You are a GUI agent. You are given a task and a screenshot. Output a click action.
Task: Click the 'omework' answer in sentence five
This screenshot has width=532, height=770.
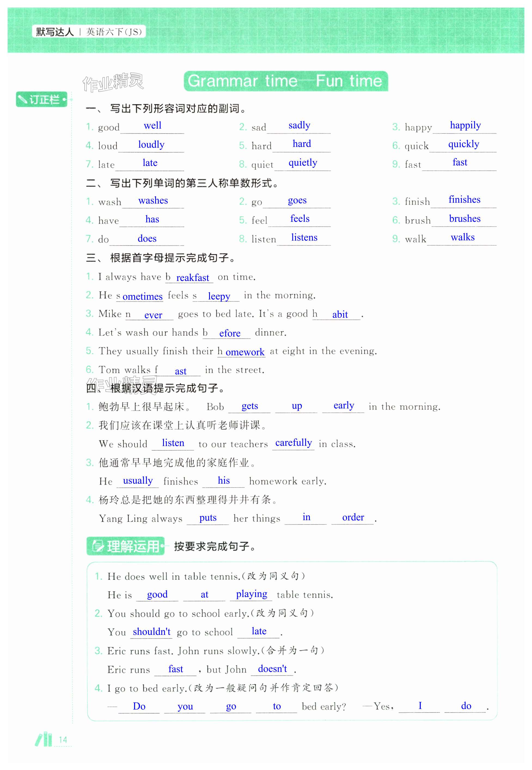coord(245,352)
